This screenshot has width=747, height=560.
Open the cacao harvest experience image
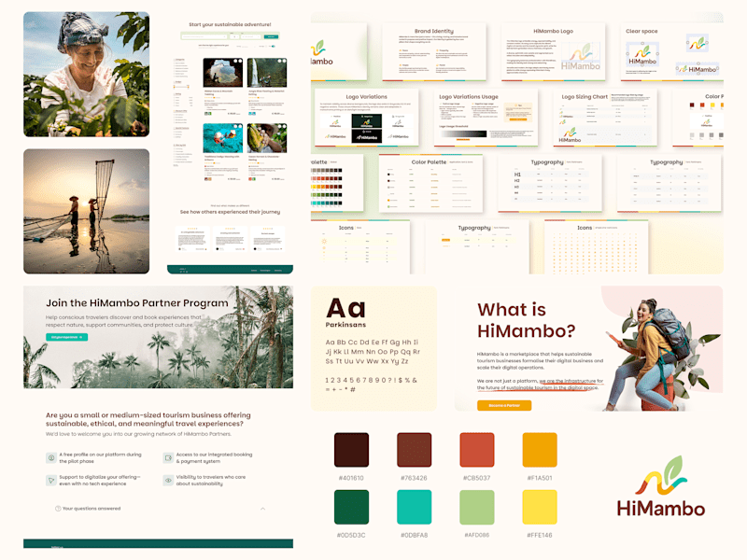[267, 137]
